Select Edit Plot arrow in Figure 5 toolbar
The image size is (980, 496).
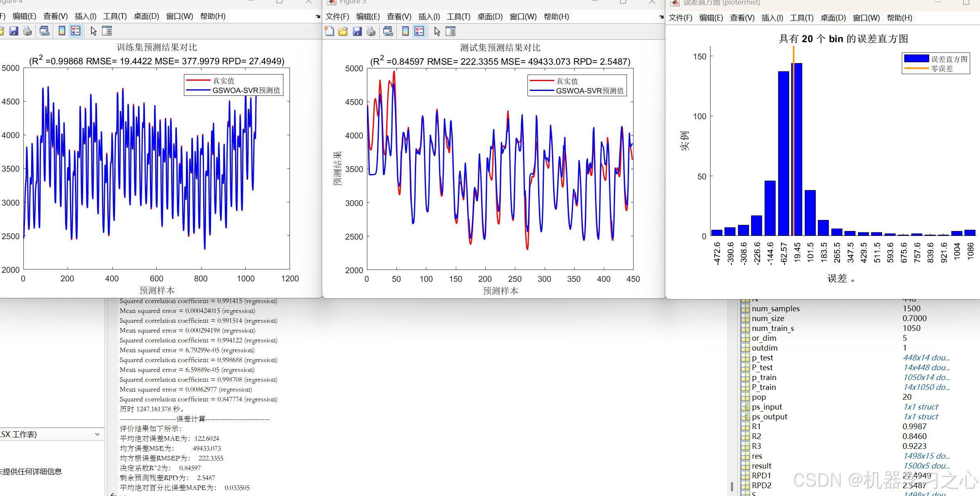[x=437, y=32]
